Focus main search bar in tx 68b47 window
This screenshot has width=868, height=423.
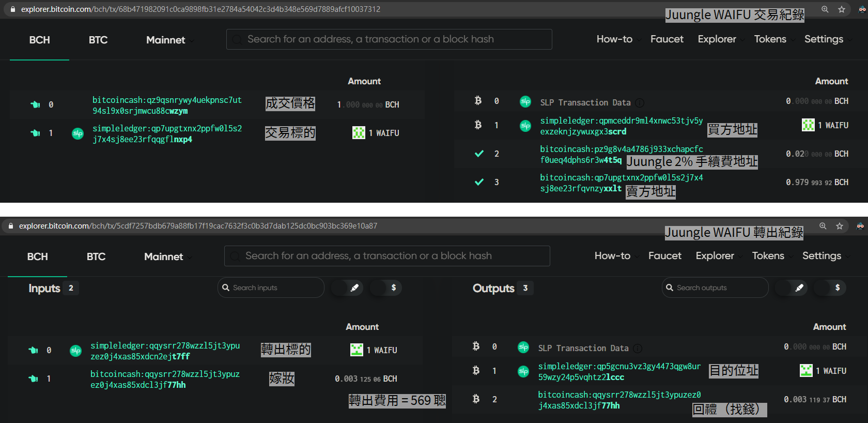pos(389,39)
